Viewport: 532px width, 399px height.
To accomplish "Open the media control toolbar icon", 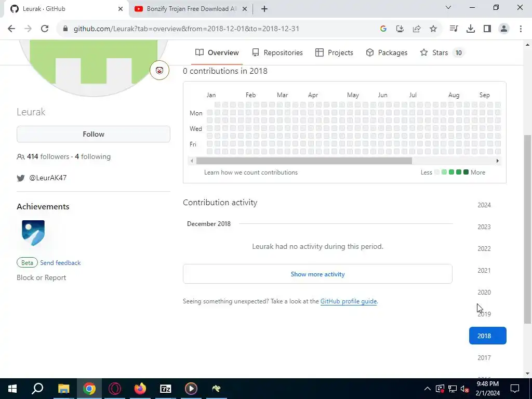I will click(x=454, y=29).
